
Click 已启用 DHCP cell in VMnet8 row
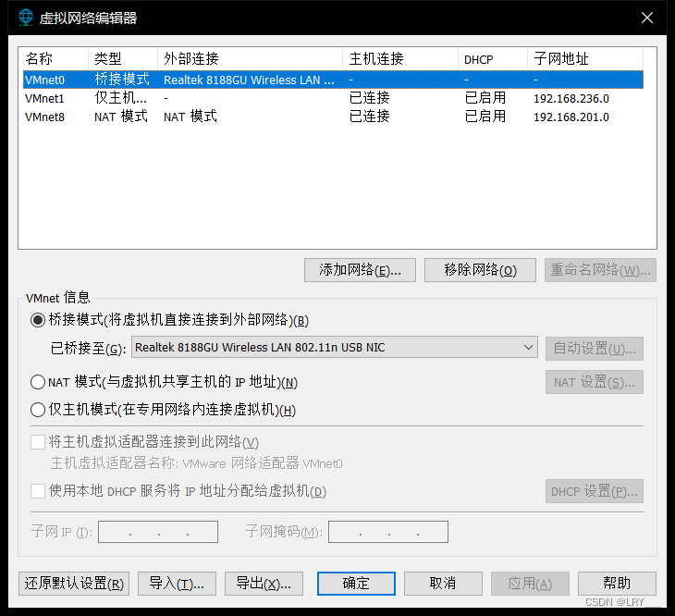[x=485, y=117]
